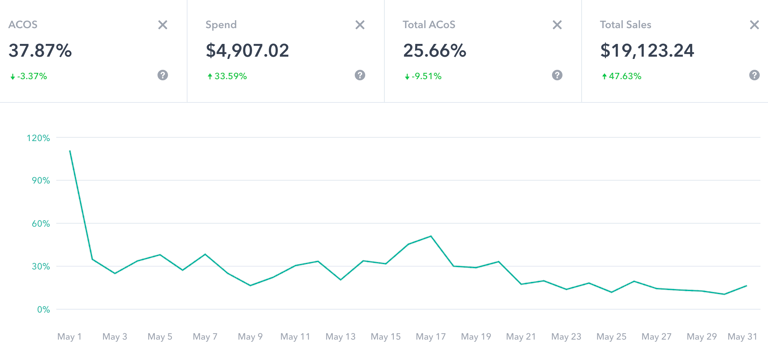The height and width of the screenshot is (361, 768).
Task: Click the -3.37% change indicator
Action: [x=28, y=76]
